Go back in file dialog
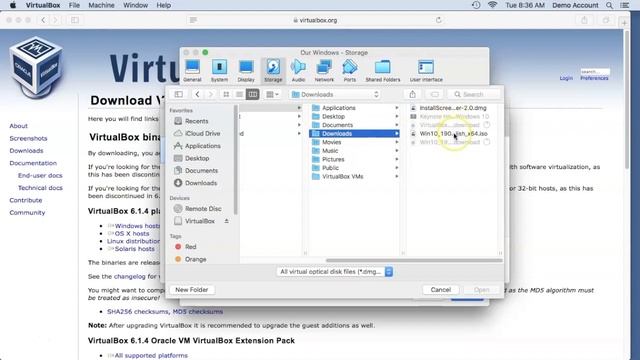Image resolution: width=640 pixels, height=360 pixels. point(197,94)
